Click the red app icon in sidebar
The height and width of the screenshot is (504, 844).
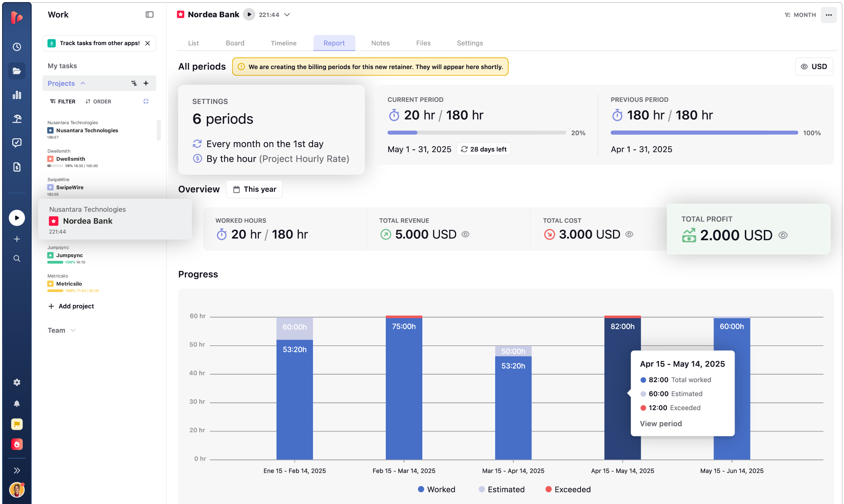[17, 445]
